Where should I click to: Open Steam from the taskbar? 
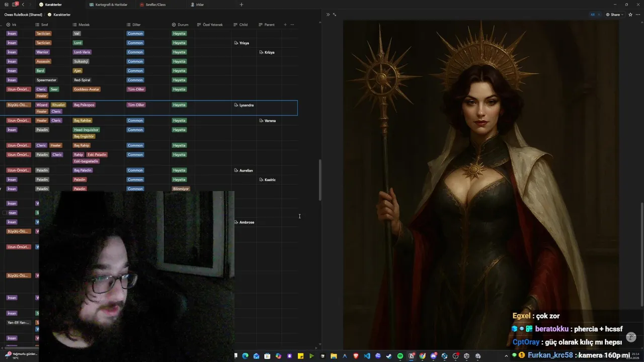(389, 356)
